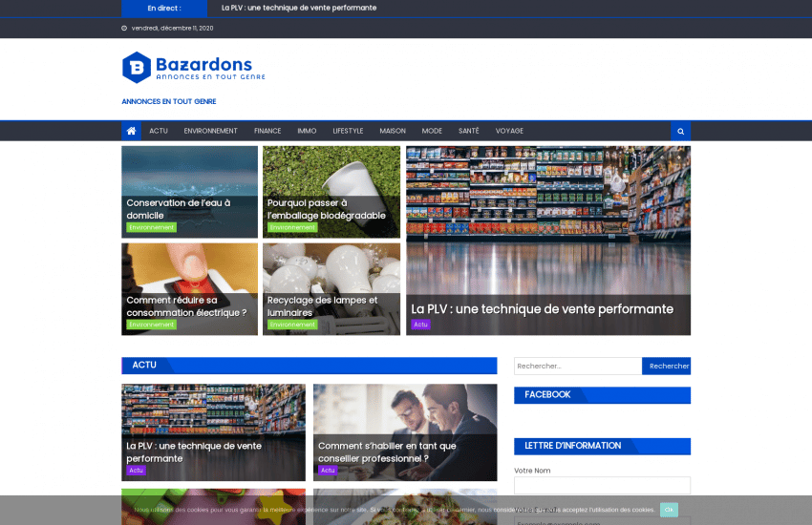This screenshot has width=812, height=525.
Task: Open the LIFESTYLE menu item
Action: 348,131
